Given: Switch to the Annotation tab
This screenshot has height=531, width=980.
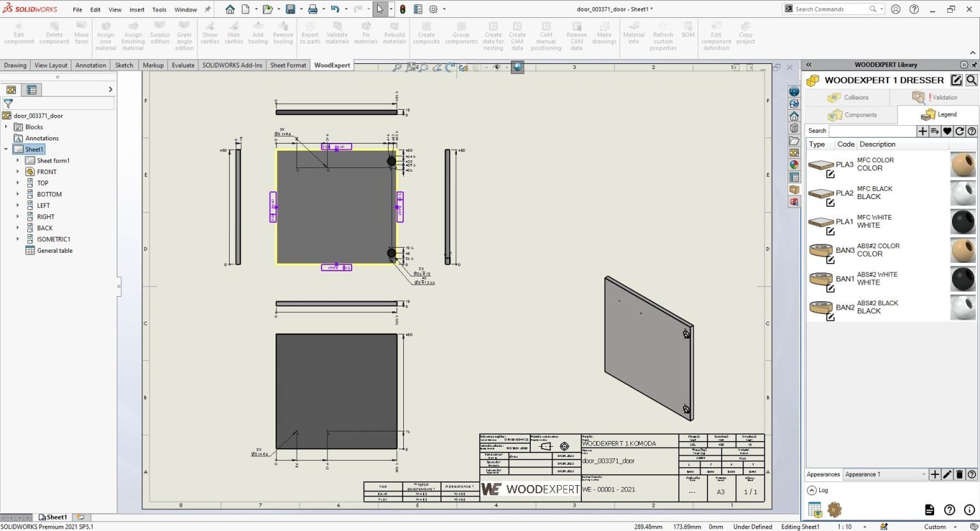Looking at the screenshot, I should coord(91,65).
